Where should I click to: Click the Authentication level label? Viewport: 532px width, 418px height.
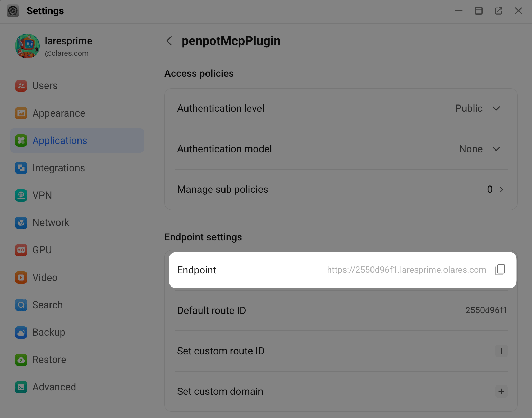pos(221,108)
